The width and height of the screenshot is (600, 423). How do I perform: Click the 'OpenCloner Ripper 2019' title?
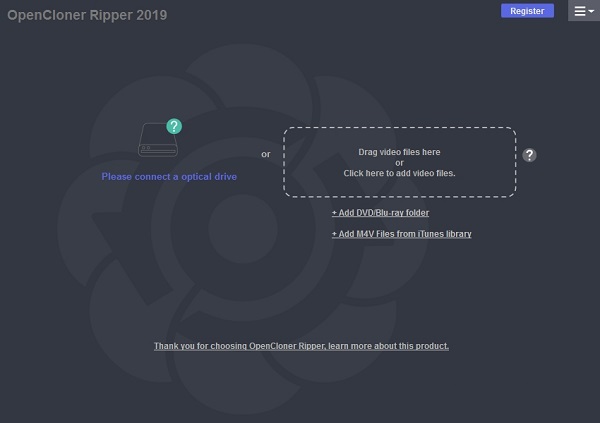[87, 15]
